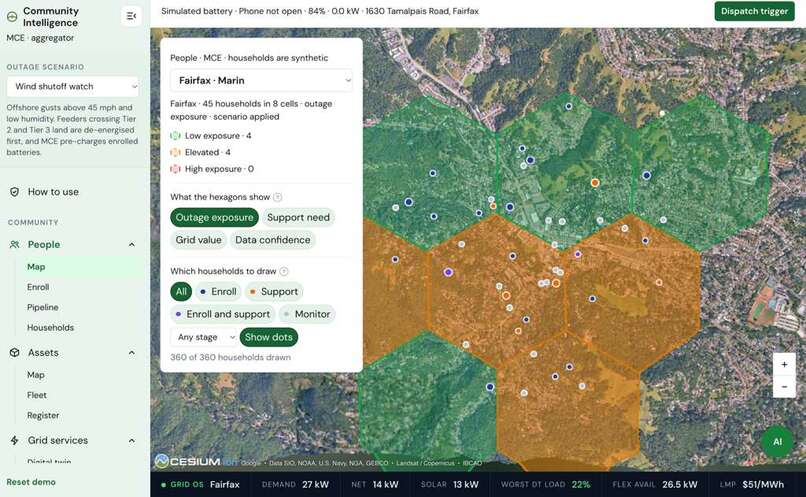This screenshot has width=806, height=497.
Task: Click the Elevated legend hexagon icon
Action: pos(175,152)
